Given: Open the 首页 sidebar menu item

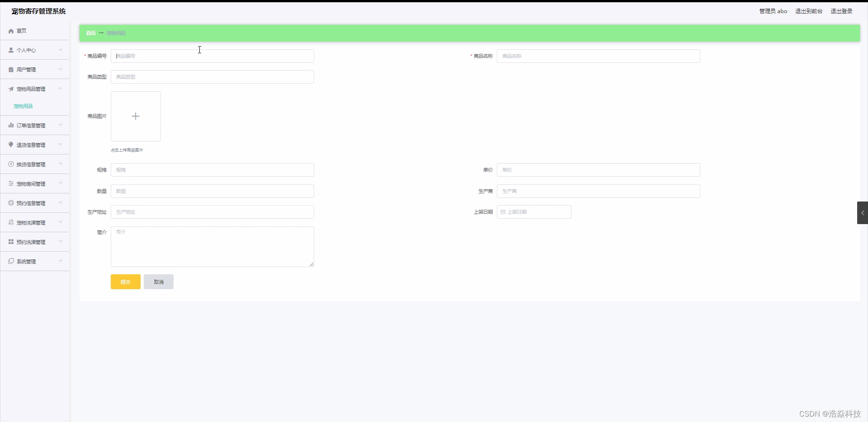Looking at the screenshot, I should [x=35, y=31].
